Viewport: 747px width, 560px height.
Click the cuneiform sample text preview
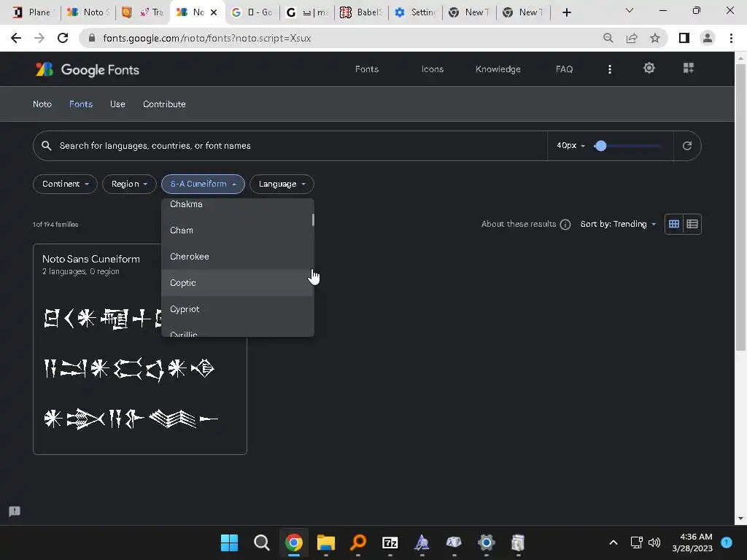pyautogui.click(x=130, y=369)
